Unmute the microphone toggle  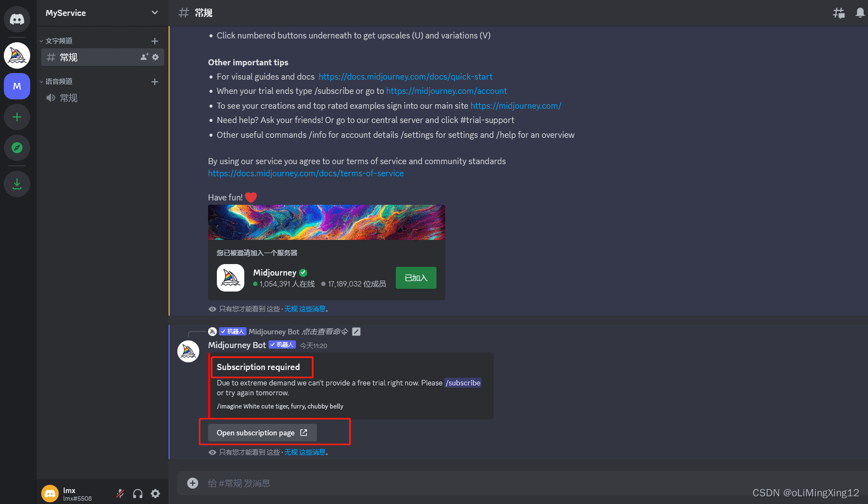(x=120, y=494)
